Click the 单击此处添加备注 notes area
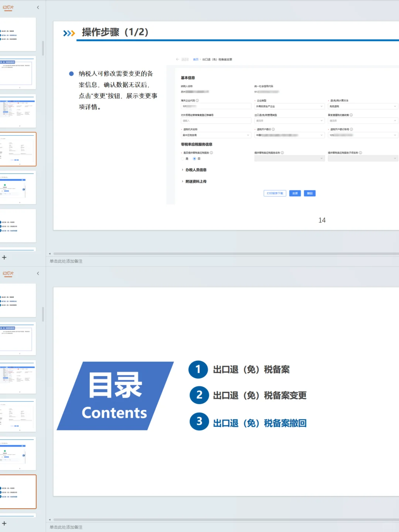The height and width of the screenshot is (532, 399). [66, 261]
